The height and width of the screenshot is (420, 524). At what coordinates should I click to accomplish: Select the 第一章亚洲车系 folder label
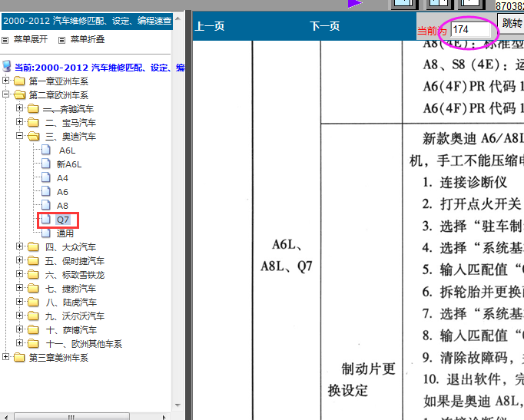click(x=58, y=81)
